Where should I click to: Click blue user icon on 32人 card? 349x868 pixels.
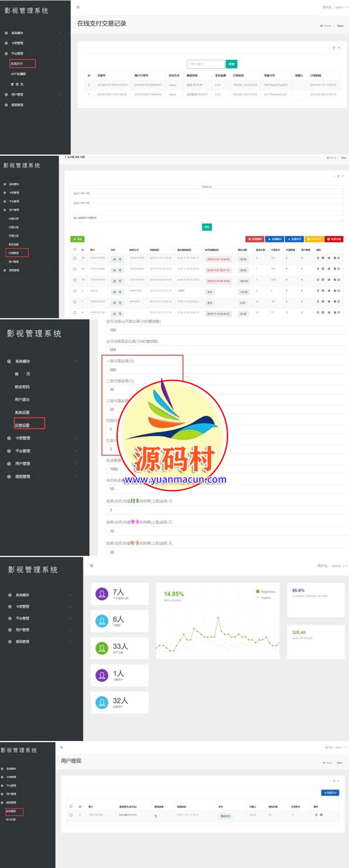click(x=102, y=703)
